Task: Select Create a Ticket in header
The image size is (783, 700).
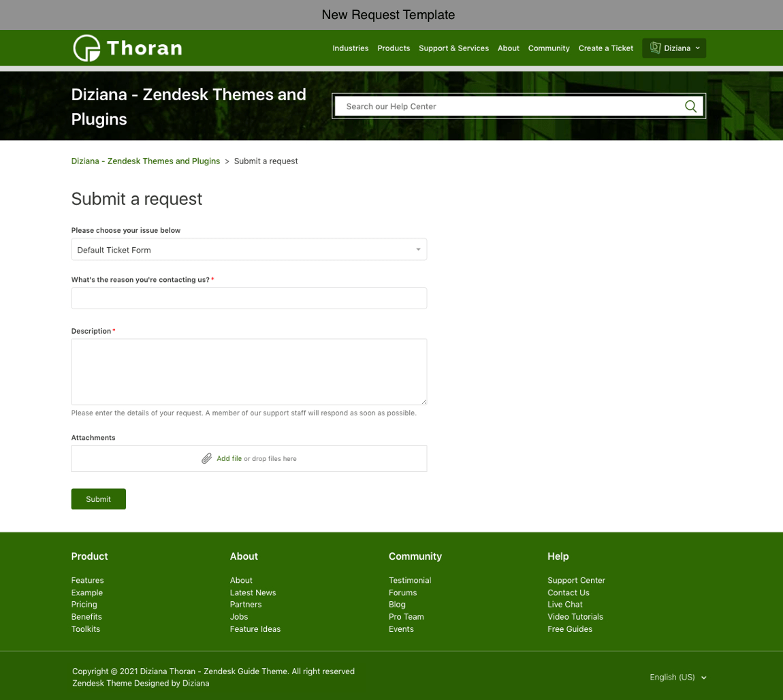Action: [x=605, y=48]
